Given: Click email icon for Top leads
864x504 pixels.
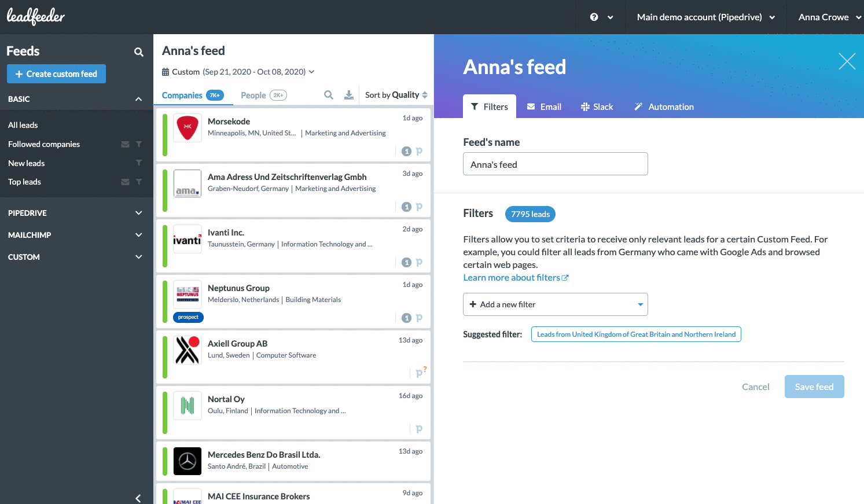Looking at the screenshot, I should point(125,182).
